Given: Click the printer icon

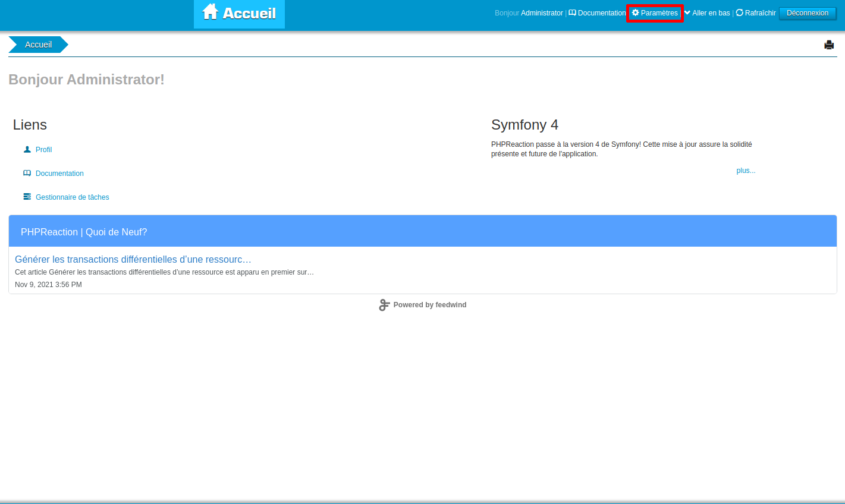Looking at the screenshot, I should pos(829,45).
